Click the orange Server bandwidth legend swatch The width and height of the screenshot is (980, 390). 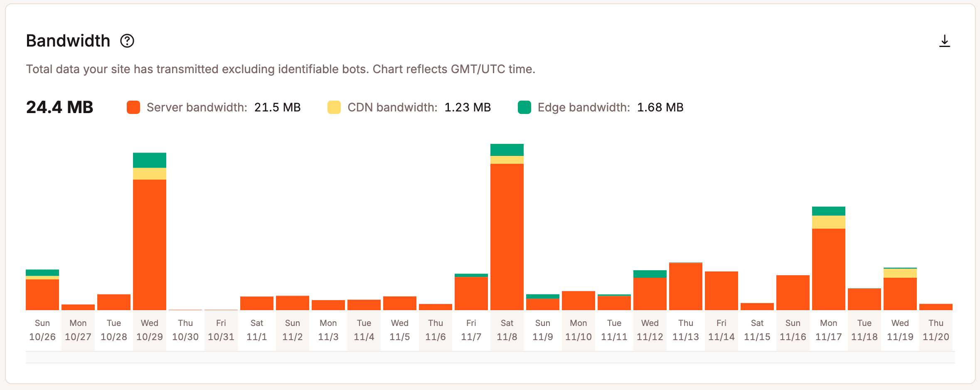(133, 107)
